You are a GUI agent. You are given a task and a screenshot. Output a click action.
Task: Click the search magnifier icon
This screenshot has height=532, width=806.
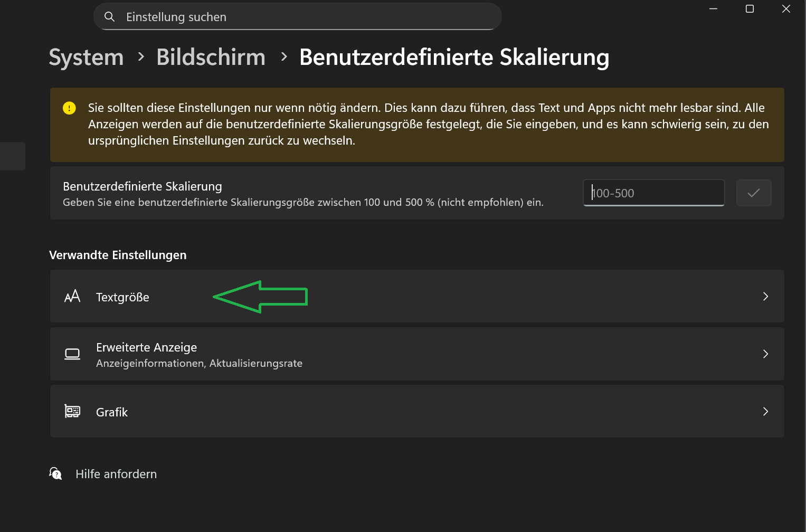click(109, 16)
